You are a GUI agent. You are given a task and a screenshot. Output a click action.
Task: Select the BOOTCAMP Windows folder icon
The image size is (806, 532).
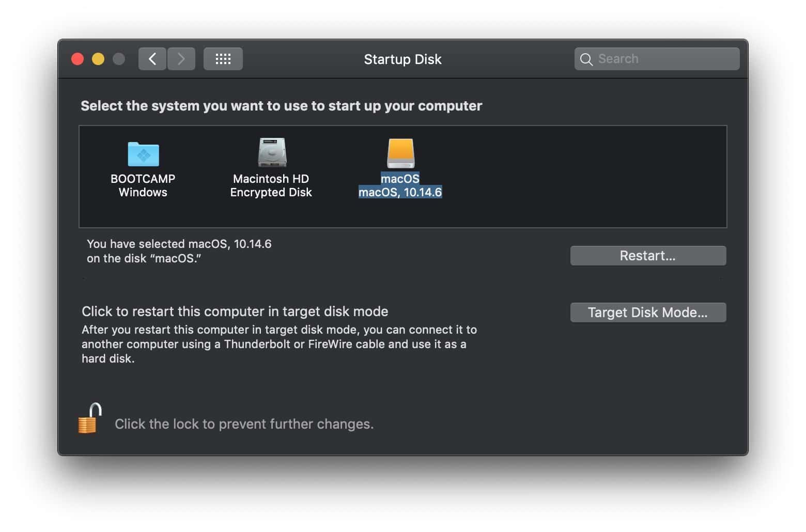(143, 153)
